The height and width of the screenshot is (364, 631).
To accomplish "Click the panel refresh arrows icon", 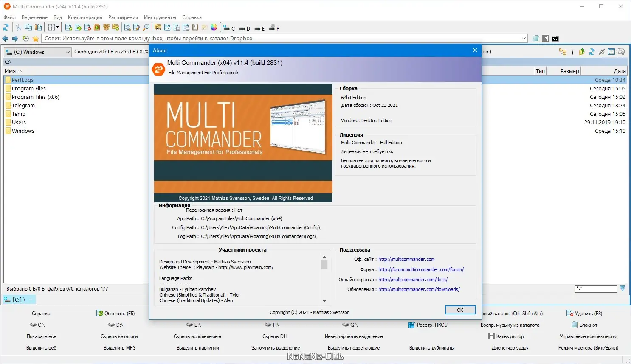I will 592,52.
